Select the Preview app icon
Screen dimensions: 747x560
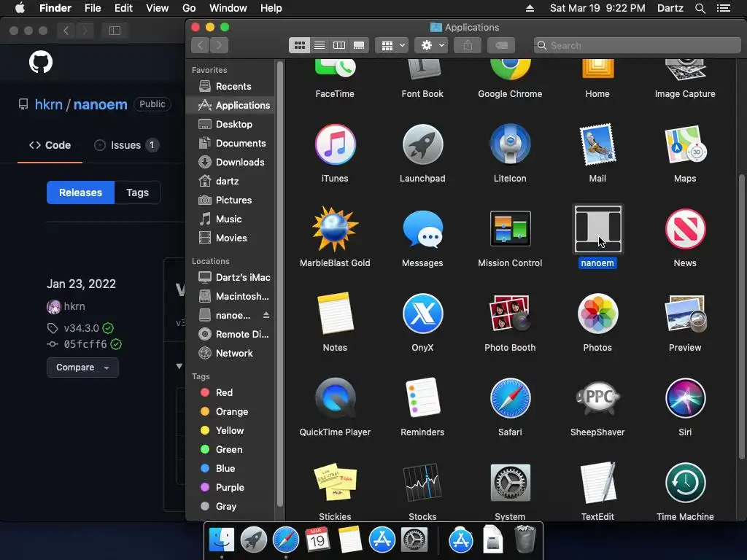click(685, 314)
